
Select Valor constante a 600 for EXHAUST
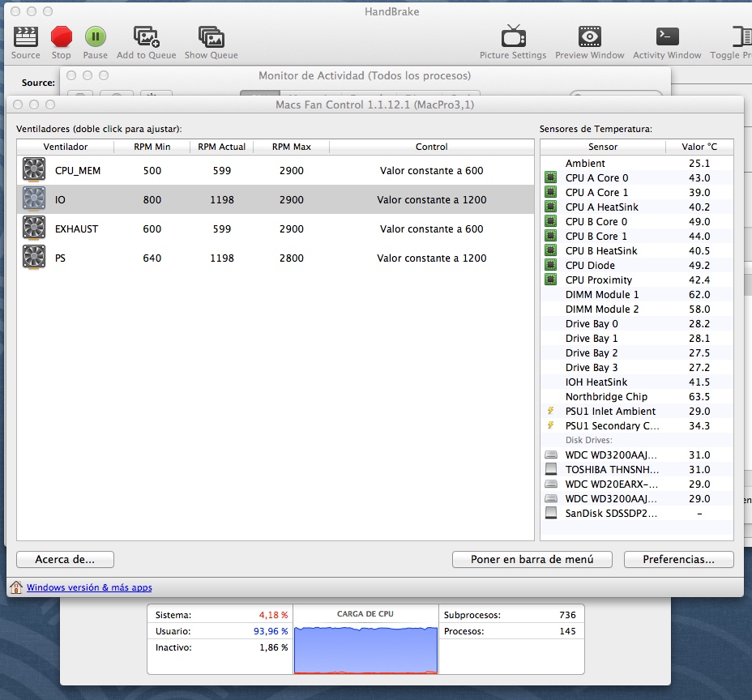point(432,229)
